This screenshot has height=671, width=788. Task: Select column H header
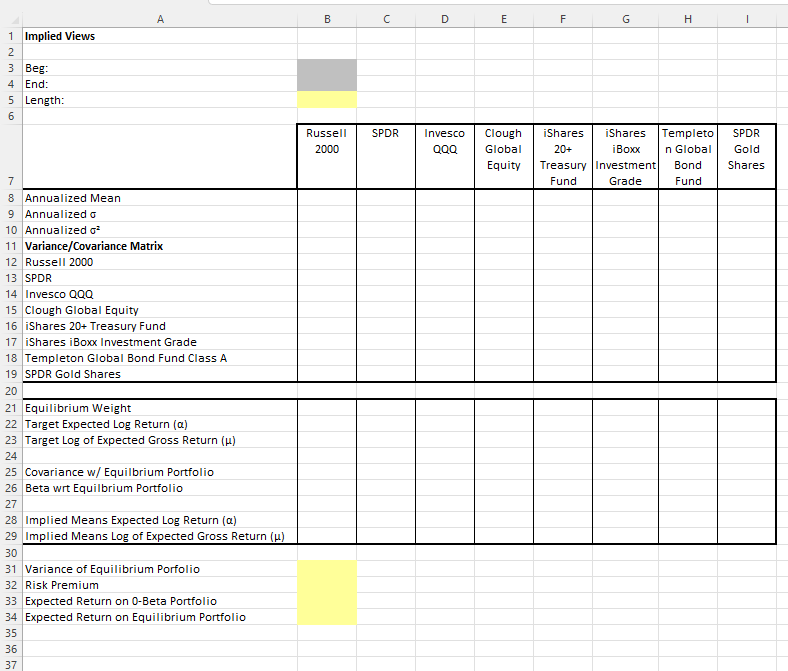pos(687,19)
